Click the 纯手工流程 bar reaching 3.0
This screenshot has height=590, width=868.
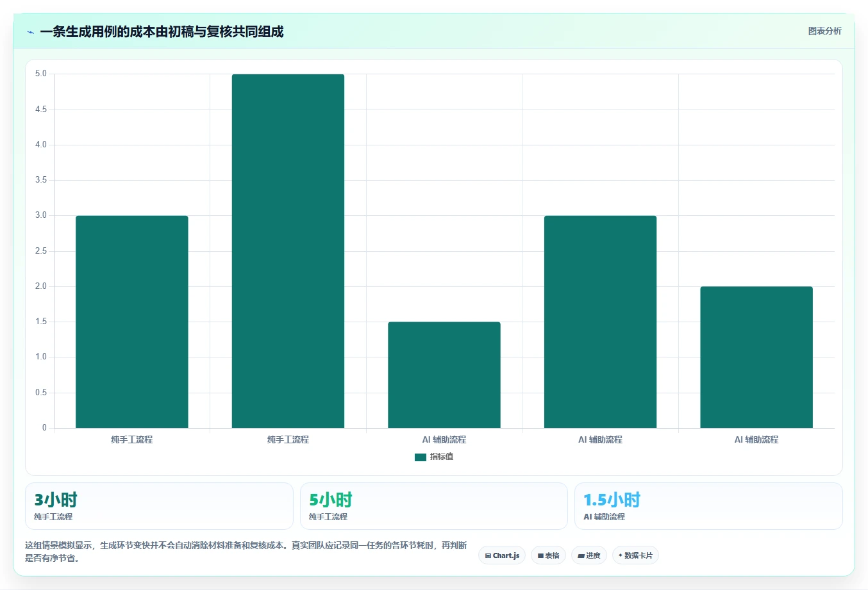[132, 322]
